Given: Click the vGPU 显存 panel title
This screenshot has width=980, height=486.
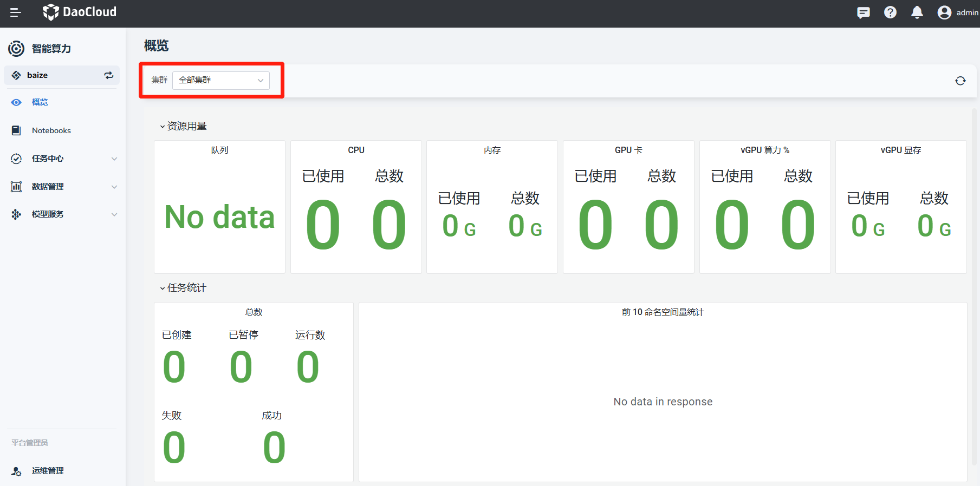Looking at the screenshot, I should (901, 150).
